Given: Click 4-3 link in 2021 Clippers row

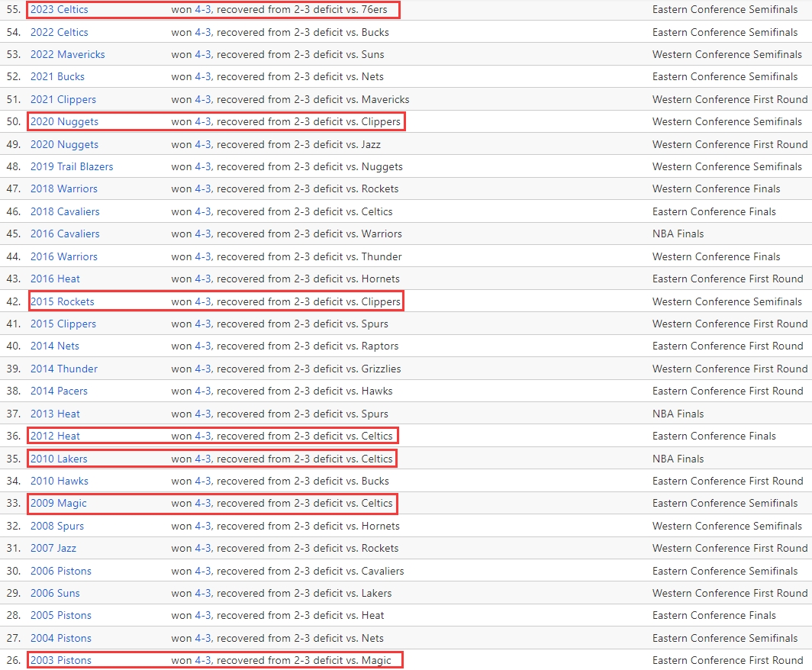Looking at the screenshot, I should [203, 100].
